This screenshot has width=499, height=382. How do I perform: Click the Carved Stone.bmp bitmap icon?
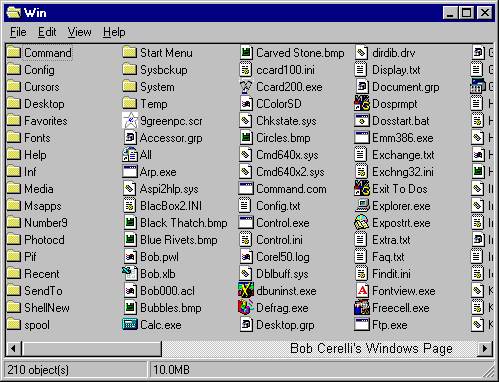(246, 52)
